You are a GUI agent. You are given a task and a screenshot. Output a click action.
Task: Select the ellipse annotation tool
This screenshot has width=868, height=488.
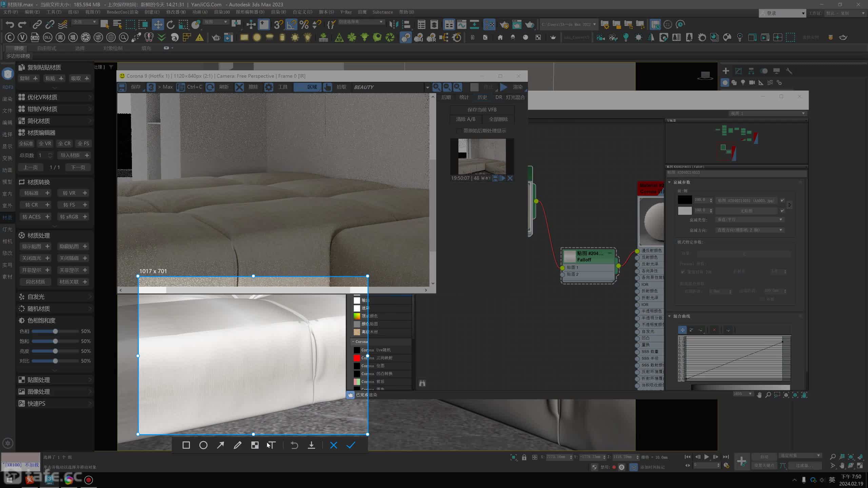[203, 445]
